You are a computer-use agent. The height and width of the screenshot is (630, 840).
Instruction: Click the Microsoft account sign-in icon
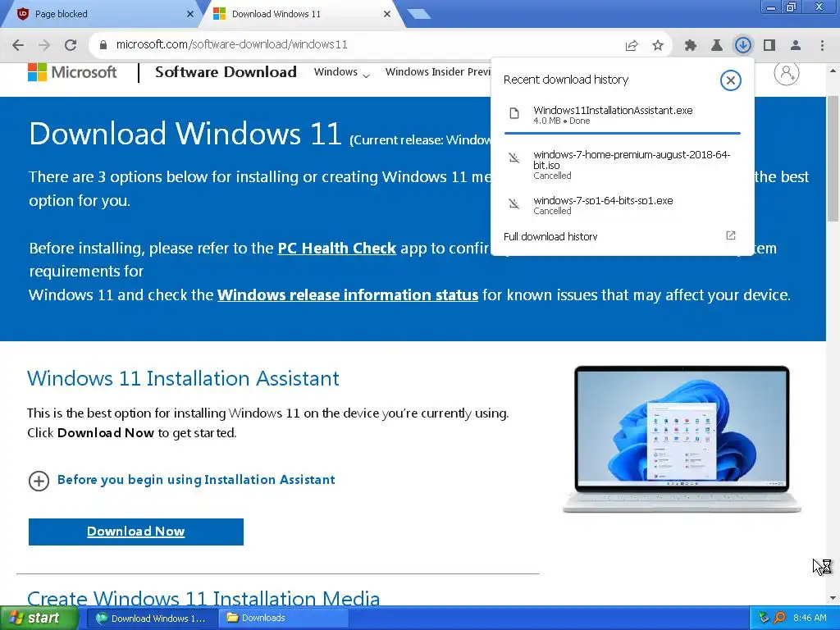787,73
